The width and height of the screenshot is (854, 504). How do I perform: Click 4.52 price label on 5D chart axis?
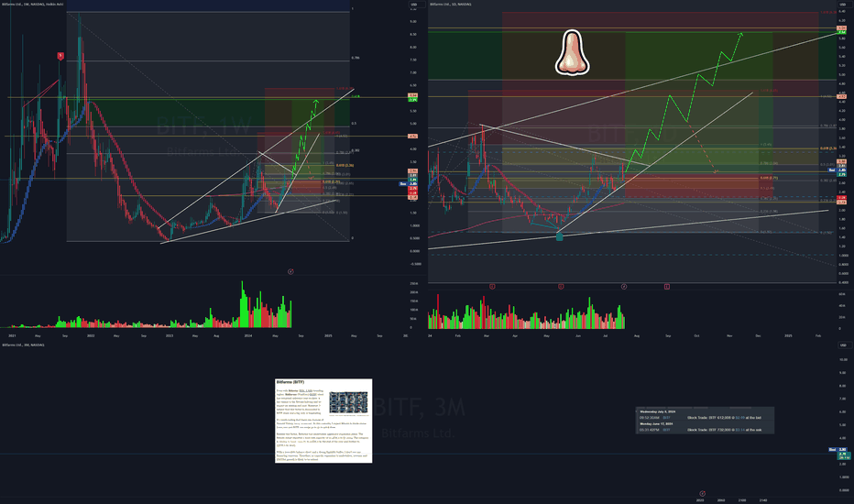click(x=841, y=97)
